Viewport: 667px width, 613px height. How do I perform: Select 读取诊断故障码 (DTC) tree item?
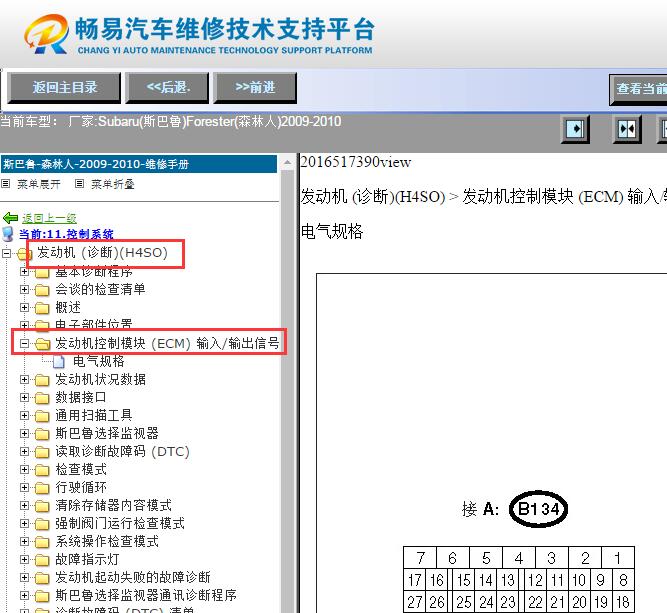(122, 451)
